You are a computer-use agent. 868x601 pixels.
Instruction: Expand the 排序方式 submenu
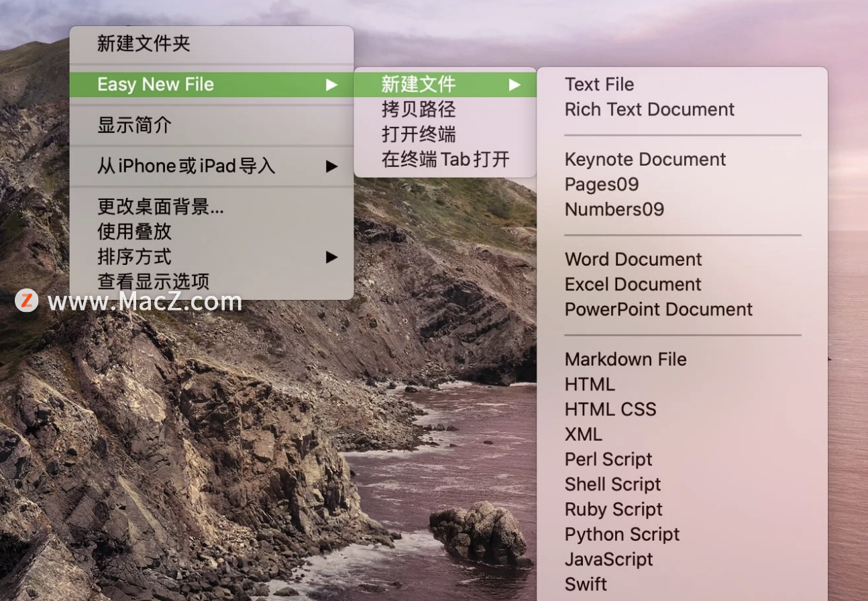211,257
